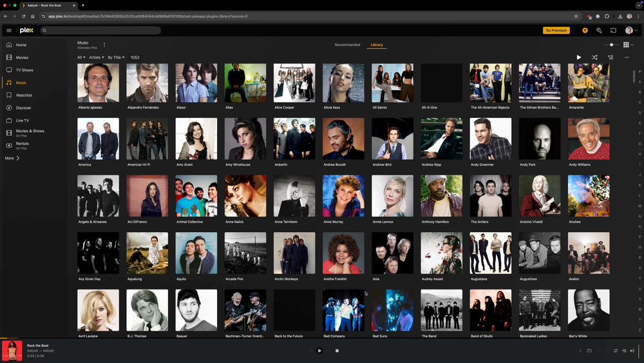Open Settings via the wrench icon
Screen dimensions: 644x363
(x=599, y=30)
